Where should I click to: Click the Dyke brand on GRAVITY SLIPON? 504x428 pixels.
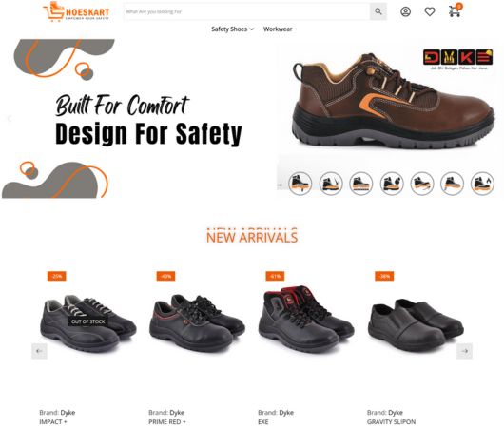[396, 413]
